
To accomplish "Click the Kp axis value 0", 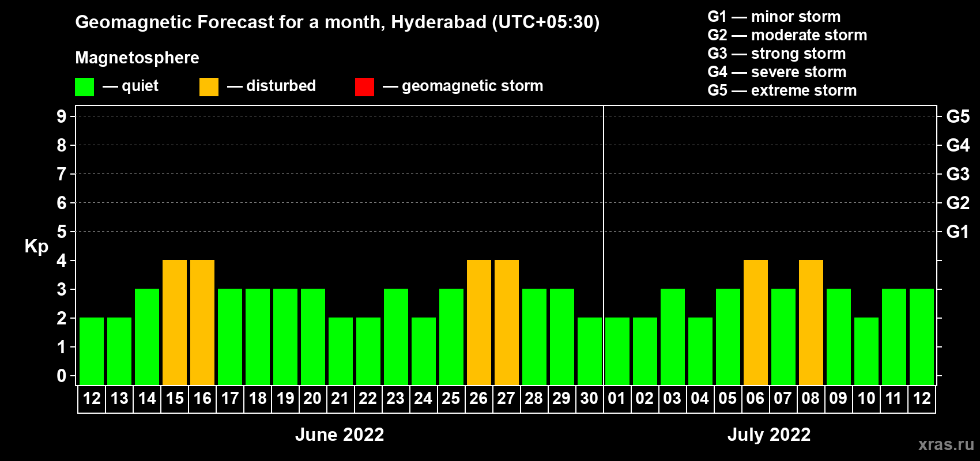I will point(62,376).
